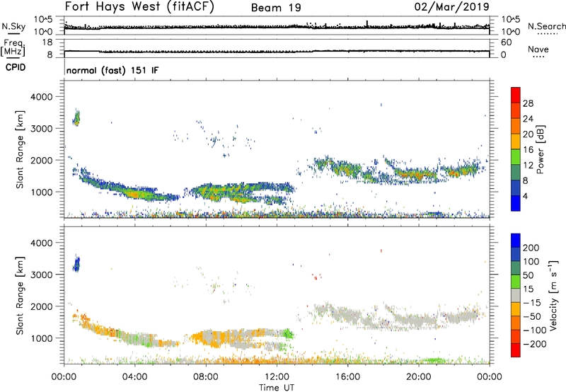566x392 pixels.
Task: Click the 'Freq. [MHz]' axis label
Action: click(x=14, y=47)
